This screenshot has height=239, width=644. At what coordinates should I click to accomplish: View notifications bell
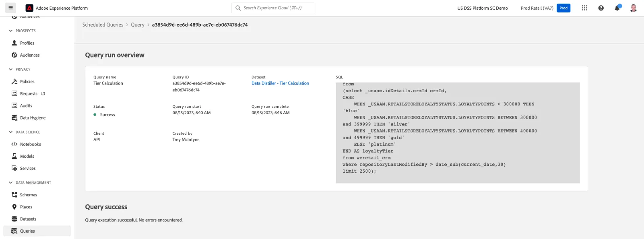click(x=617, y=8)
